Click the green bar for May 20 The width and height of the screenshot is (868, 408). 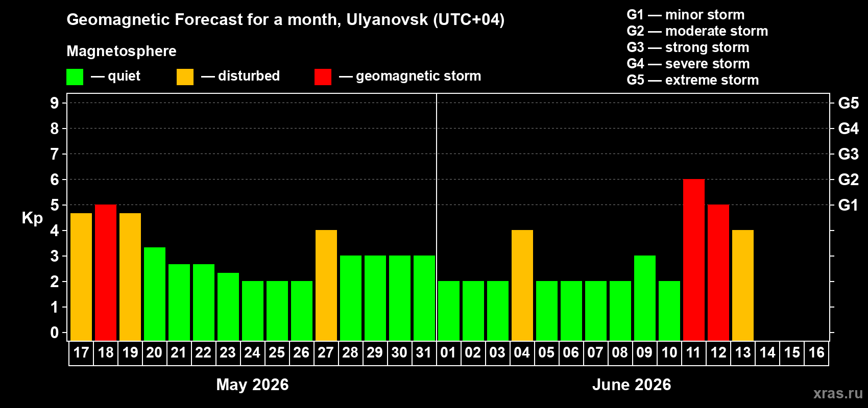click(155, 294)
